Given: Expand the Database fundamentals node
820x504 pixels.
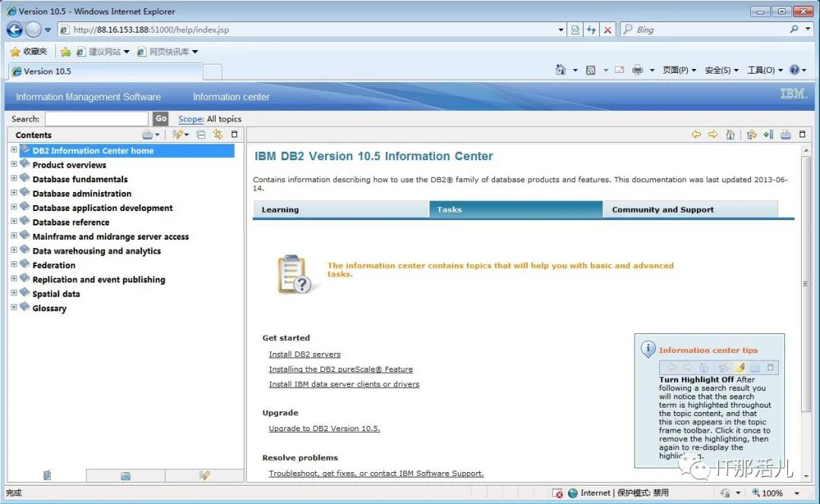Looking at the screenshot, I should click(14, 178).
